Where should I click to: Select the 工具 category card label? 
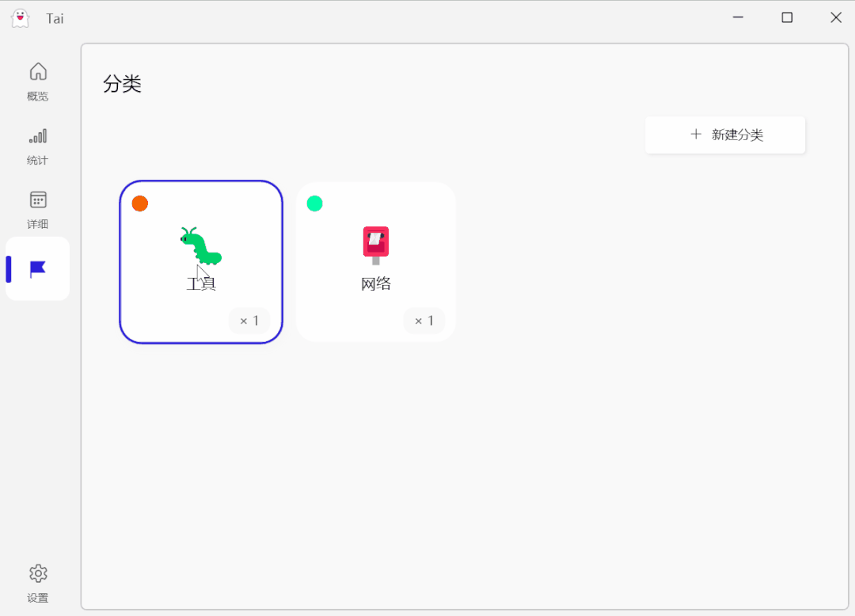[x=201, y=284]
